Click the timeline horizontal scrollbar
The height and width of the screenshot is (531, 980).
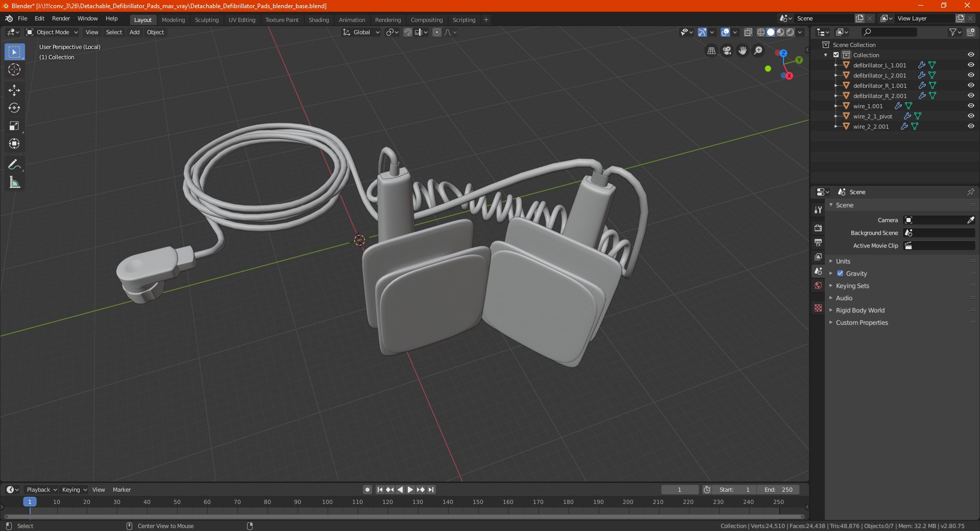[x=405, y=517]
